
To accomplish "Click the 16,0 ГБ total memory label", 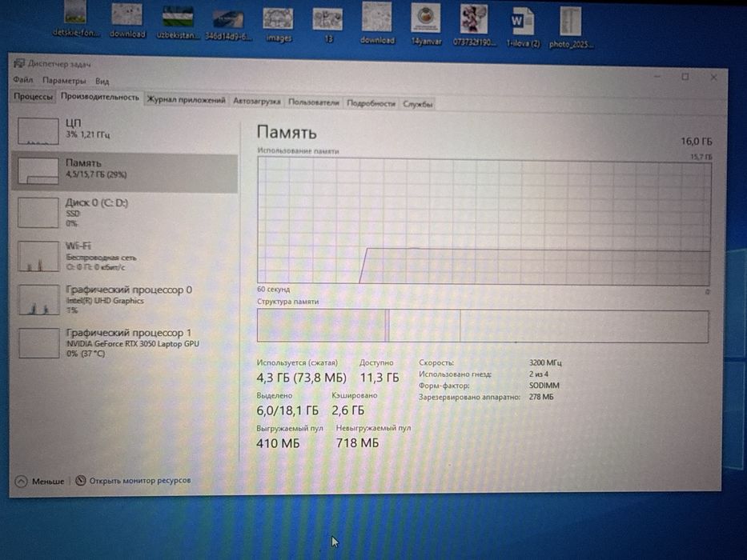I will [x=696, y=142].
